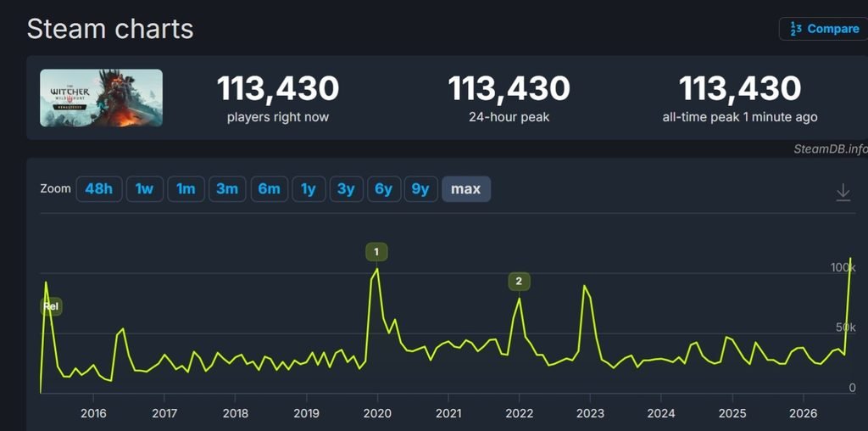The height and width of the screenshot is (431, 868).
Task: Select the max zoom range
Action: [466, 189]
